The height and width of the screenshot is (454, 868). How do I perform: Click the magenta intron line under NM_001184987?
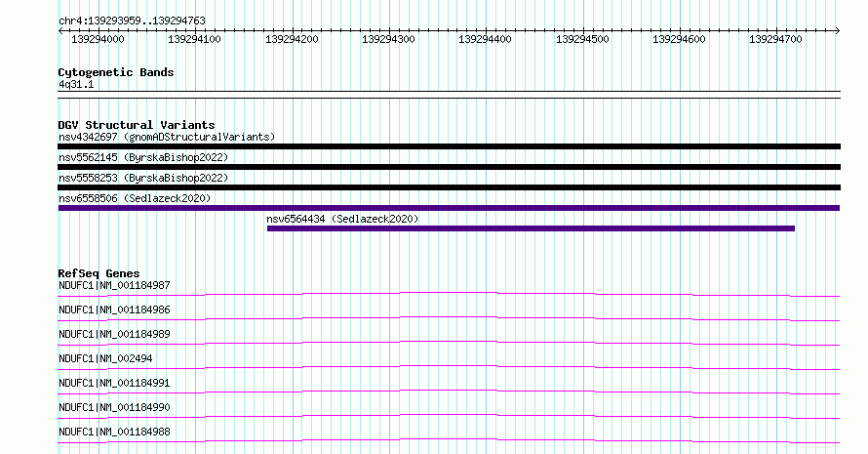tap(449, 293)
